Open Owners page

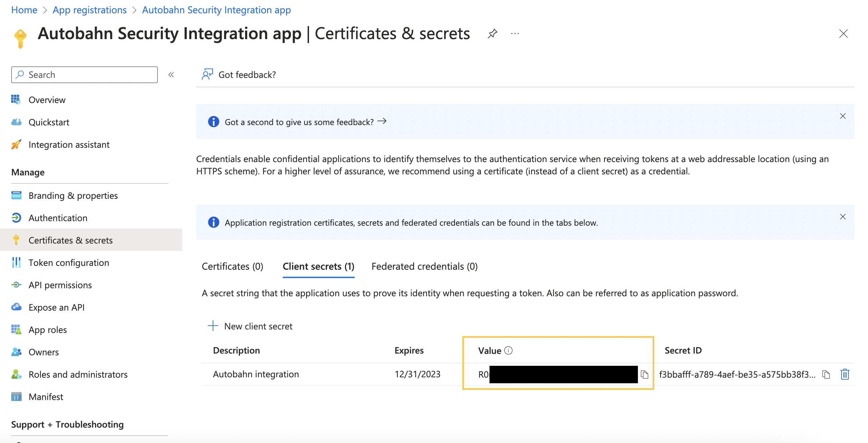(x=44, y=352)
